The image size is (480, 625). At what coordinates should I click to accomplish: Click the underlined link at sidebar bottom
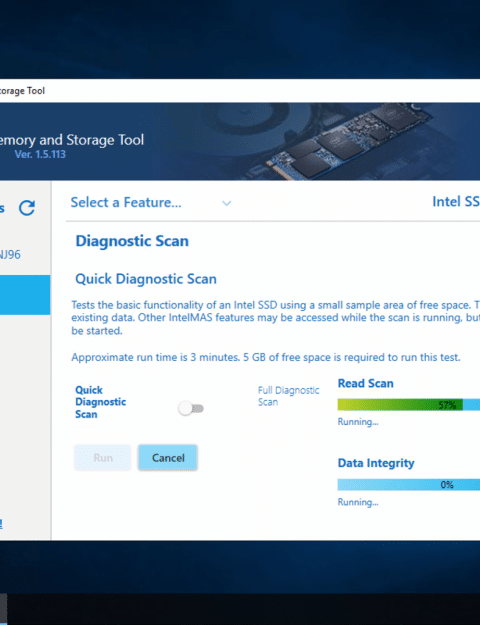tap(1, 523)
